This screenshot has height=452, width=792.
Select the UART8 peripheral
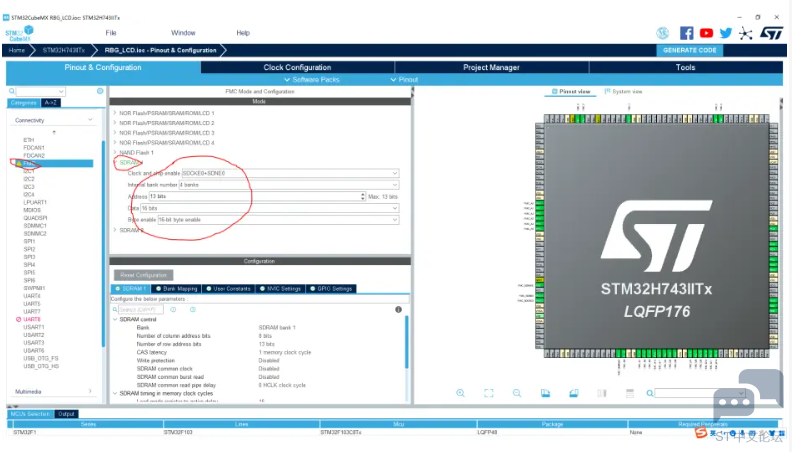coord(32,319)
